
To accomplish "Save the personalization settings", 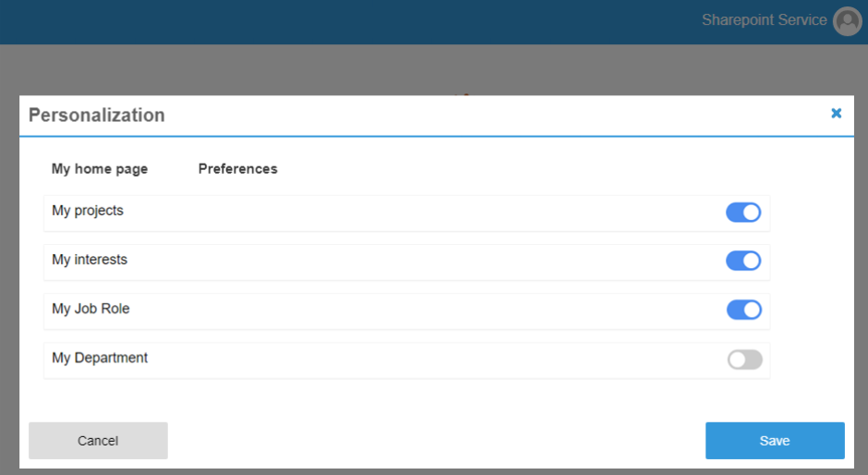I will pos(775,441).
